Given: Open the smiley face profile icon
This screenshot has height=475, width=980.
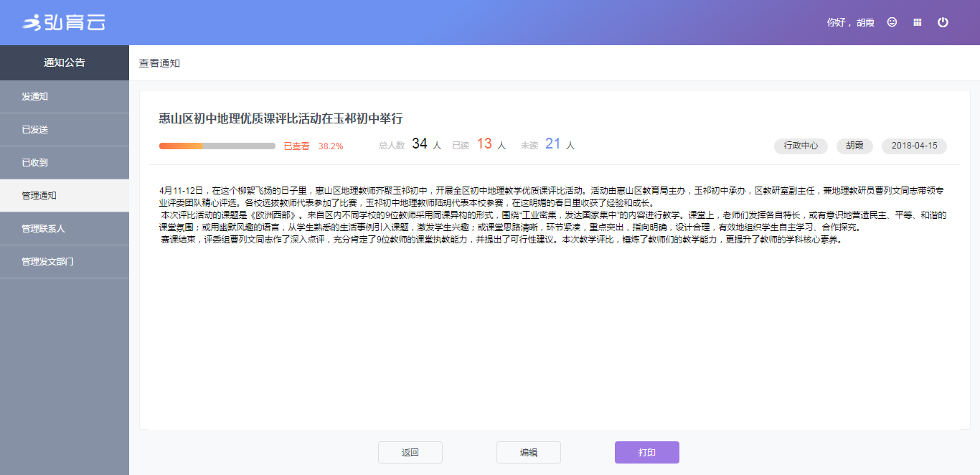Looking at the screenshot, I should [892, 22].
